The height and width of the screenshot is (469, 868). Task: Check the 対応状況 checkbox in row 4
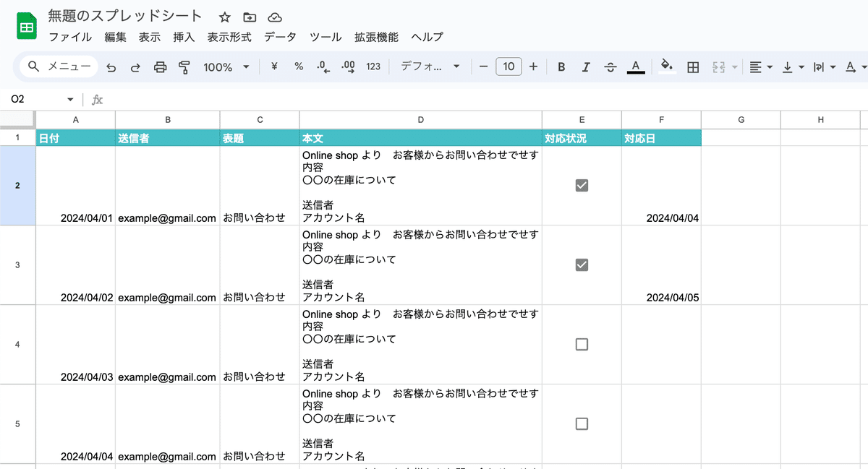582,344
